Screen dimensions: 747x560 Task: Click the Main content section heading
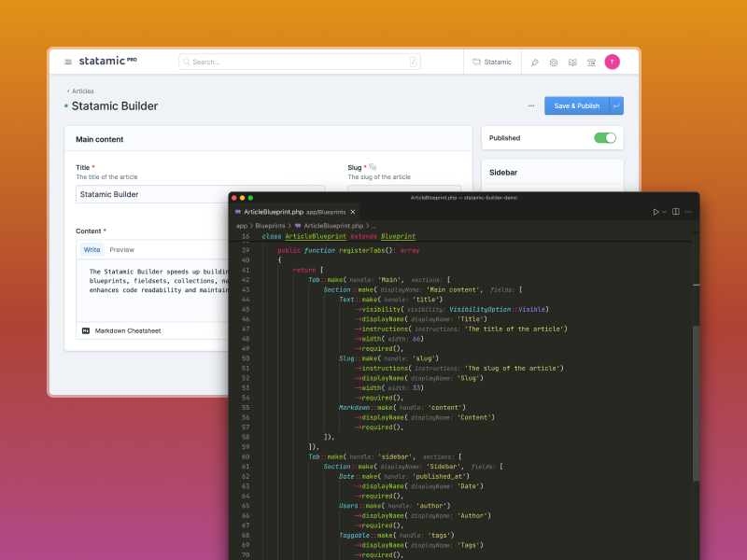click(x=100, y=139)
